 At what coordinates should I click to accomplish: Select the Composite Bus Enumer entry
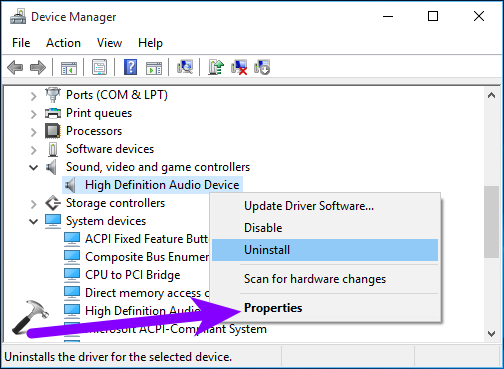(x=147, y=257)
